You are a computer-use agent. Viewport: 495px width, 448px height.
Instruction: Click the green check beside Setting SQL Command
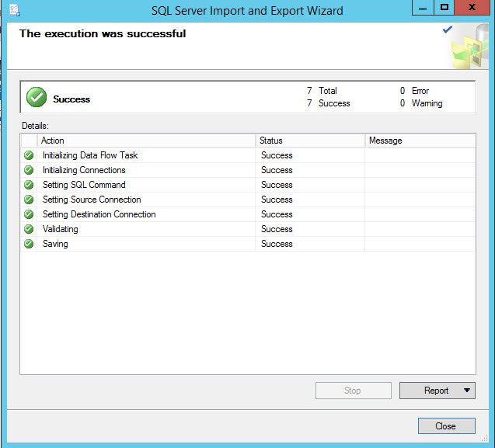(29, 185)
